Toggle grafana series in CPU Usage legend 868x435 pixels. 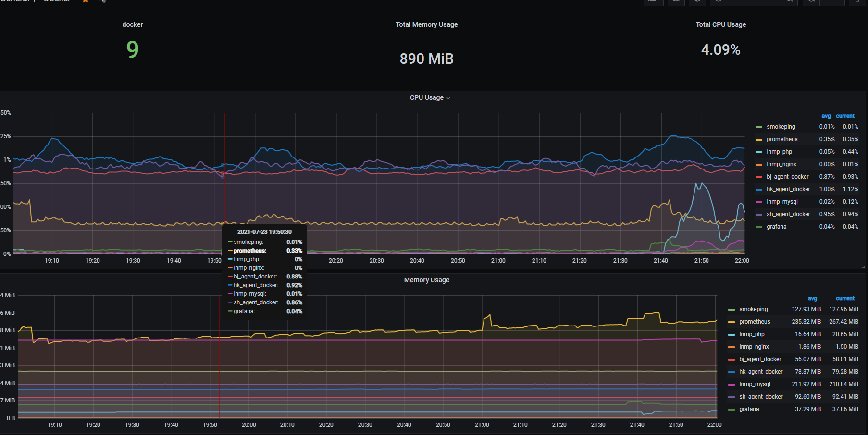point(776,227)
